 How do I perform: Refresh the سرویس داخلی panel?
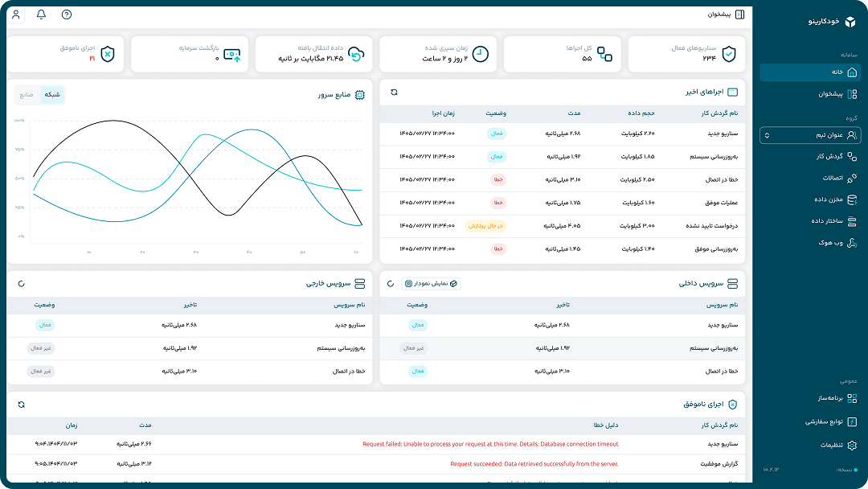click(x=391, y=284)
